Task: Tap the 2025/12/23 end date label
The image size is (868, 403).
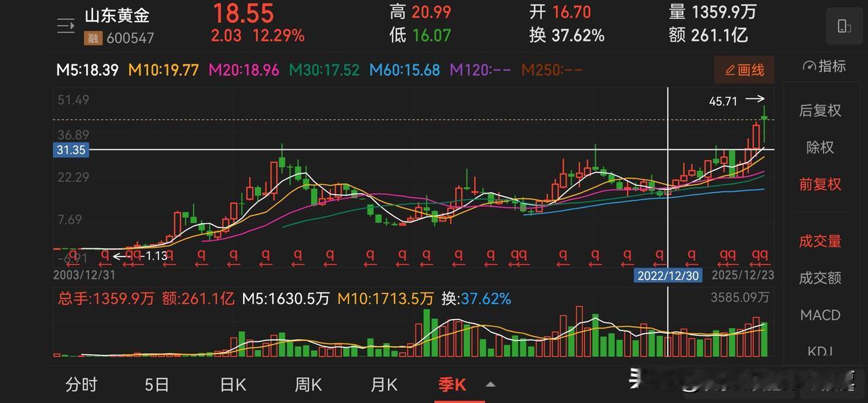Action: coord(742,275)
